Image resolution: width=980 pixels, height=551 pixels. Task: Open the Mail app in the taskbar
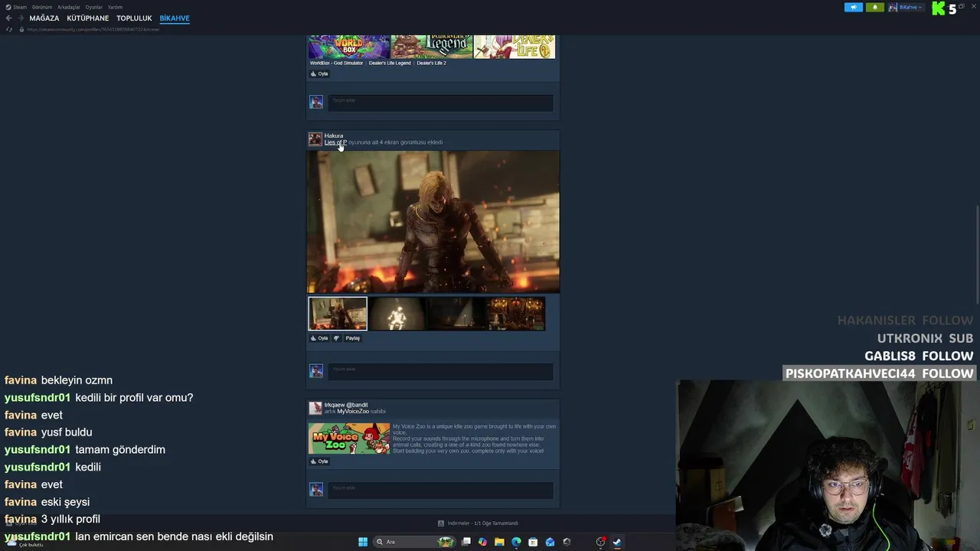pyautogui.click(x=550, y=542)
